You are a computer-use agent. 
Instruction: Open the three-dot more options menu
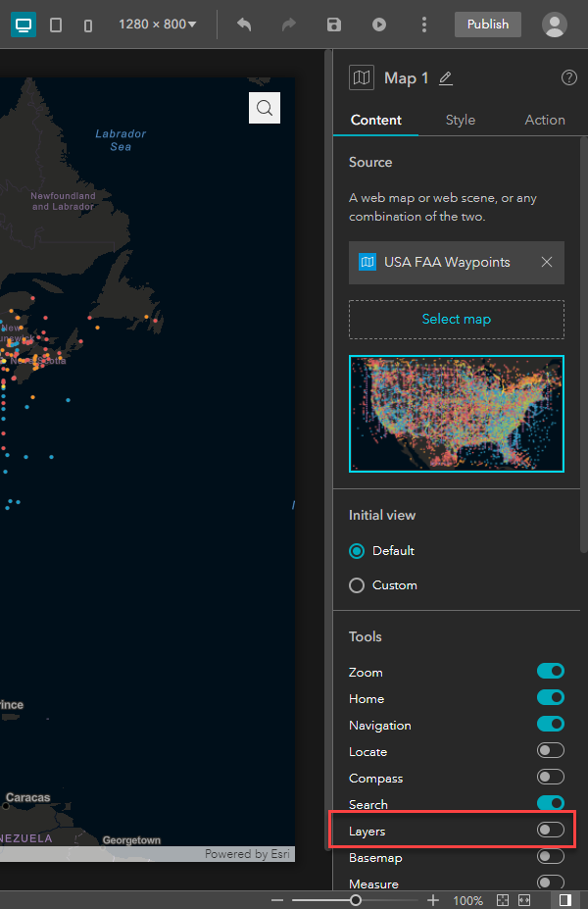coord(423,25)
